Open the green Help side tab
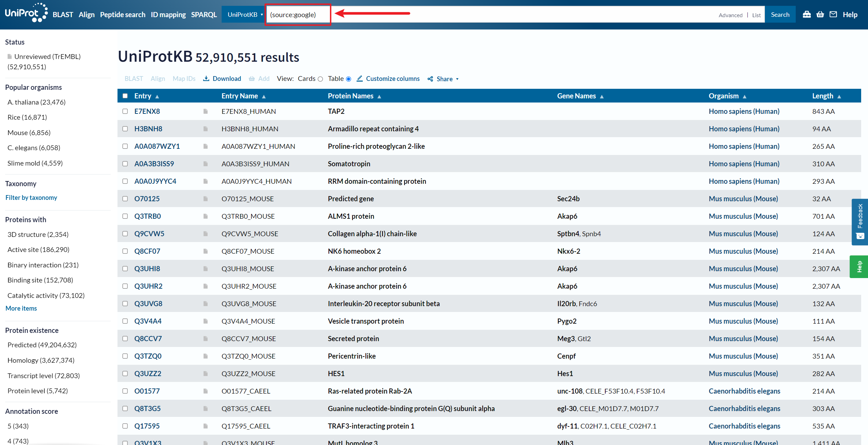Image resolution: width=868 pixels, height=445 pixels. 859,266
